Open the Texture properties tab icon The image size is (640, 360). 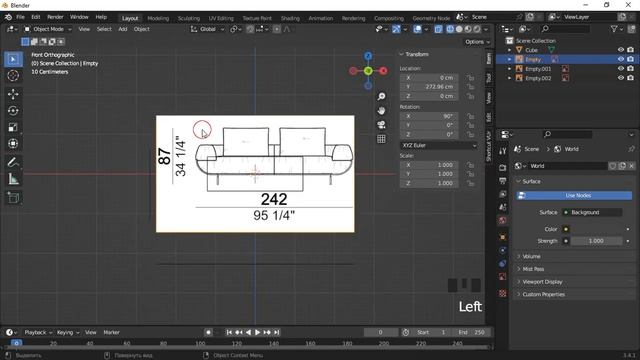tap(502, 293)
